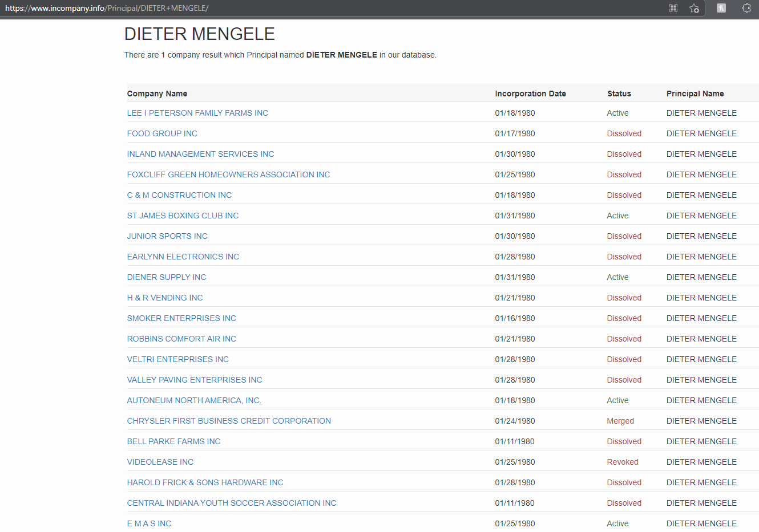This screenshot has height=532, width=759.
Task: Open the Honey extension icon
Action: pos(721,8)
